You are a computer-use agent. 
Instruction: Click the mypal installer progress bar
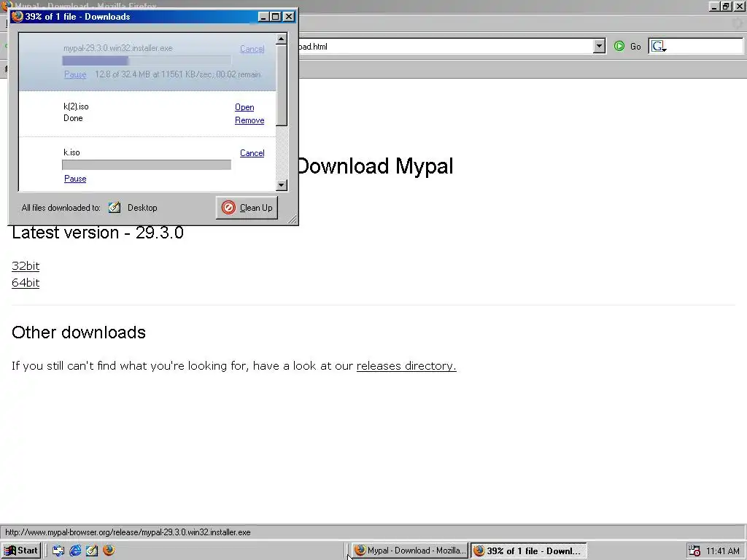(147, 61)
